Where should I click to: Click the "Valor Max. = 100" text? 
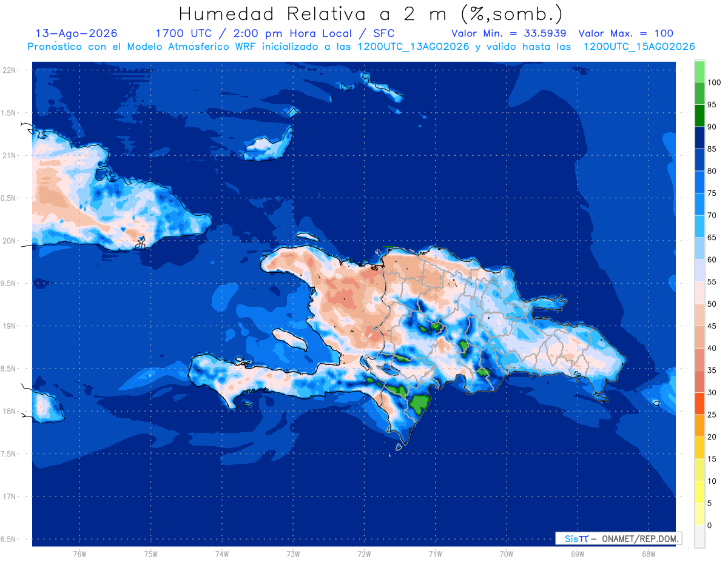pyautogui.click(x=626, y=33)
